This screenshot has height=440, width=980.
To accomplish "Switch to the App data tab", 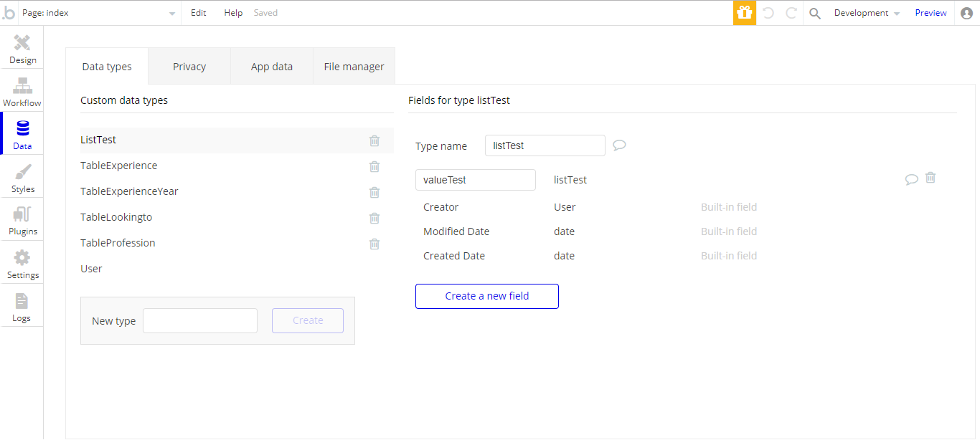I will tap(271, 67).
